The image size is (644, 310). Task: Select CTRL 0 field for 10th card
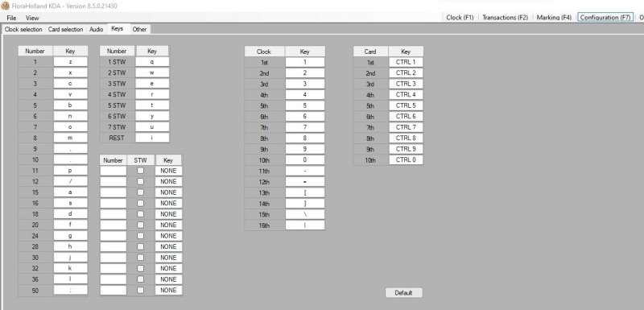click(406, 159)
